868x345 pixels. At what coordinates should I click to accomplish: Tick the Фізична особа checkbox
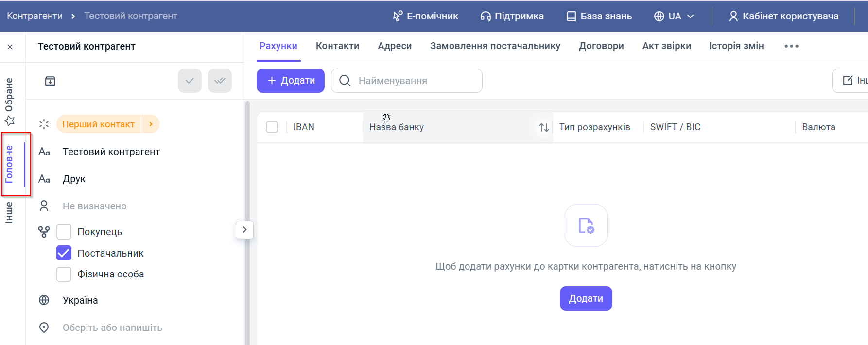pos(64,274)
